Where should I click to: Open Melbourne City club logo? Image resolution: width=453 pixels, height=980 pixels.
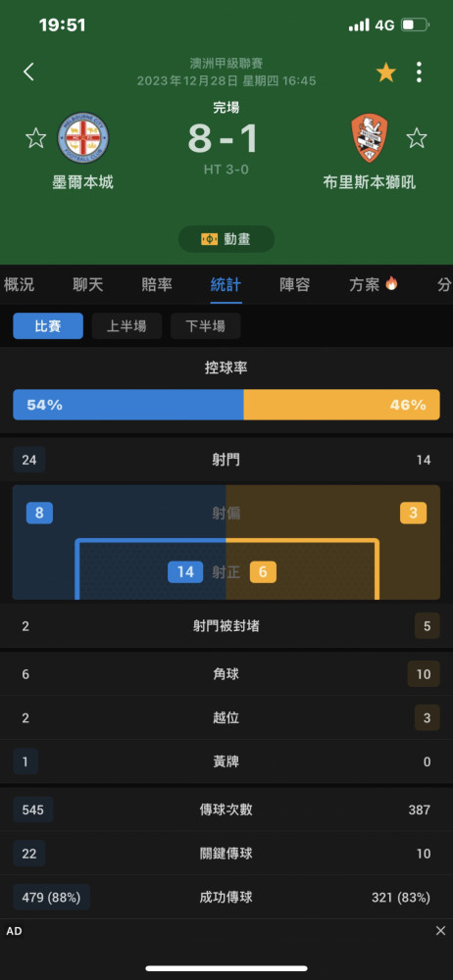click(83, 137)
